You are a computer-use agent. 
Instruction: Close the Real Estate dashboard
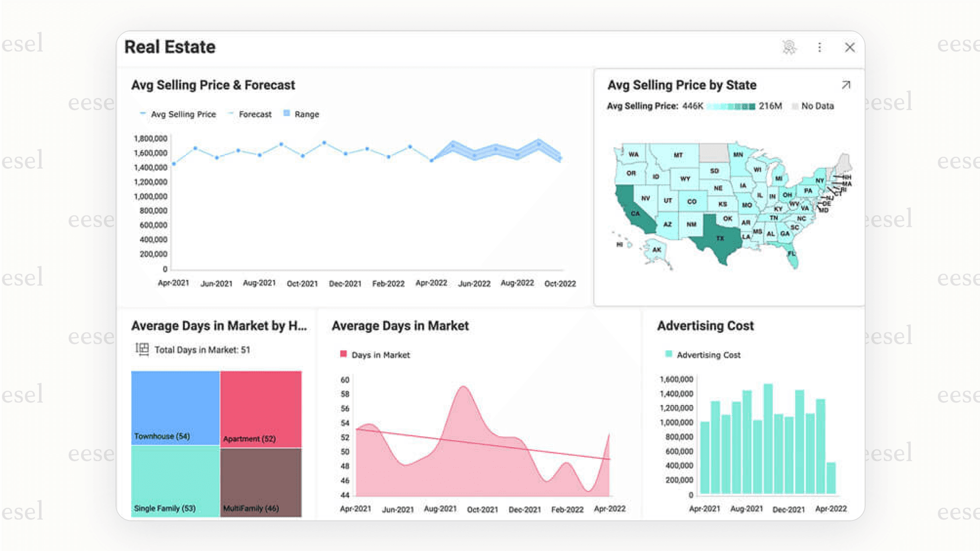(849, 47)
